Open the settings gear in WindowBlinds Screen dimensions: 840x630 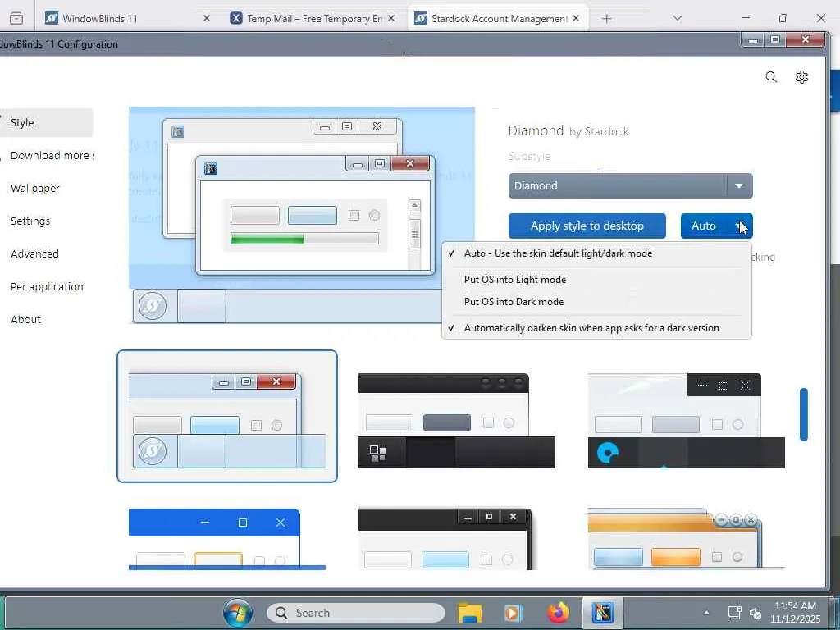[x=801, y=77]
